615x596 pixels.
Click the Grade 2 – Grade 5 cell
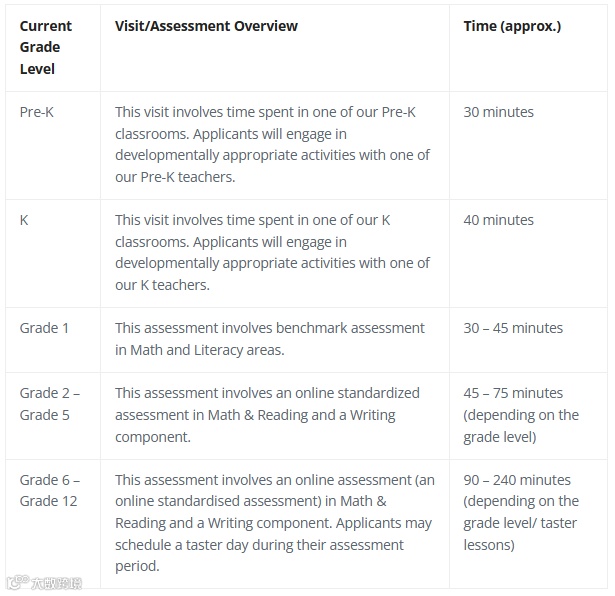50,403
